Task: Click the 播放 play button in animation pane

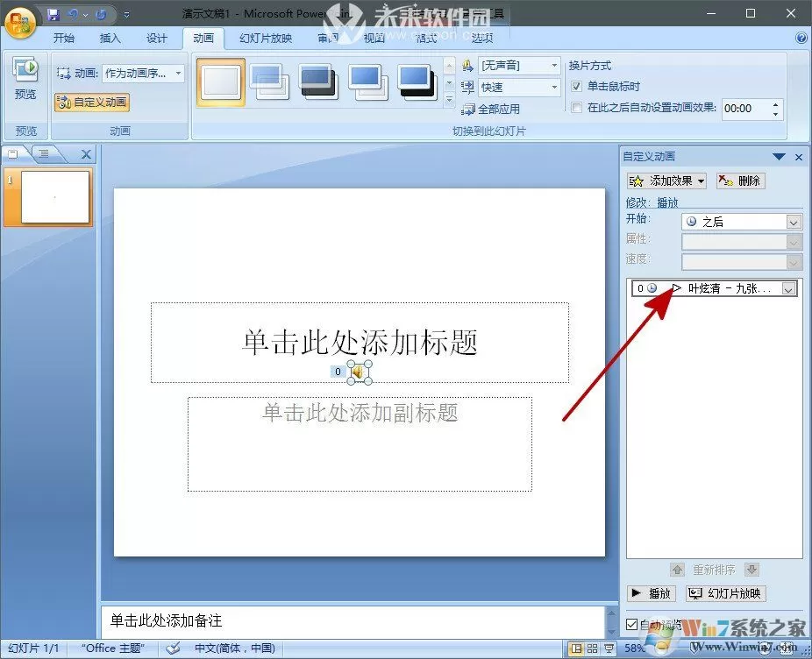Action: (x=651, y=593)
